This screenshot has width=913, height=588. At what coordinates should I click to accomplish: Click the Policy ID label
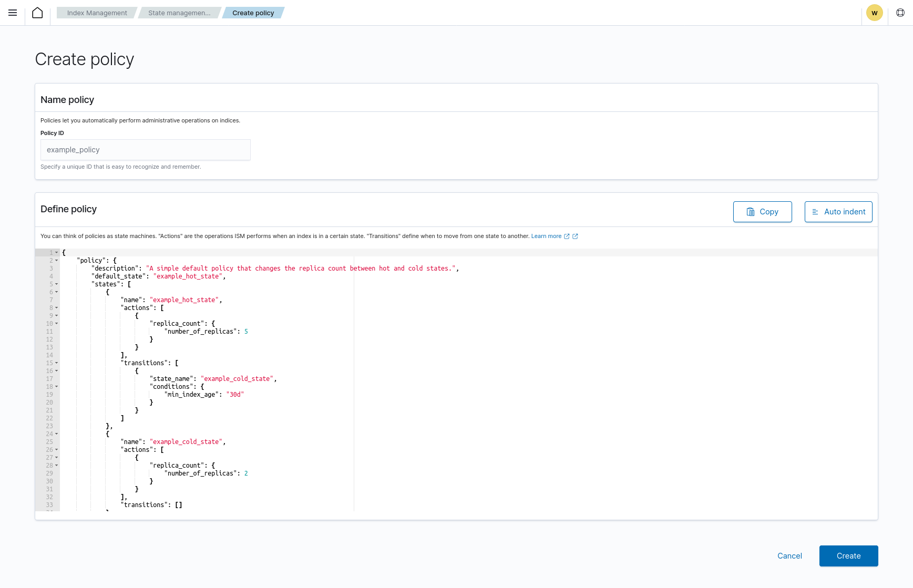(x=52, y=133)
